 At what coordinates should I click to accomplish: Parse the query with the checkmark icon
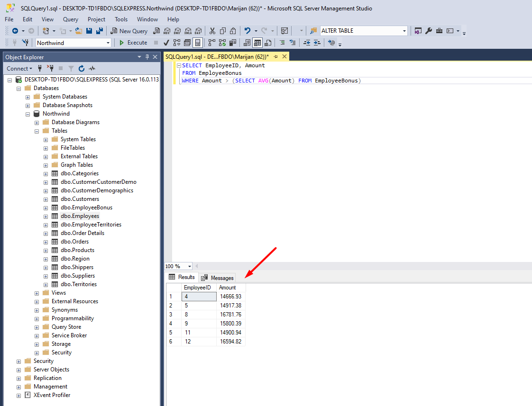[x=166, y=43]
